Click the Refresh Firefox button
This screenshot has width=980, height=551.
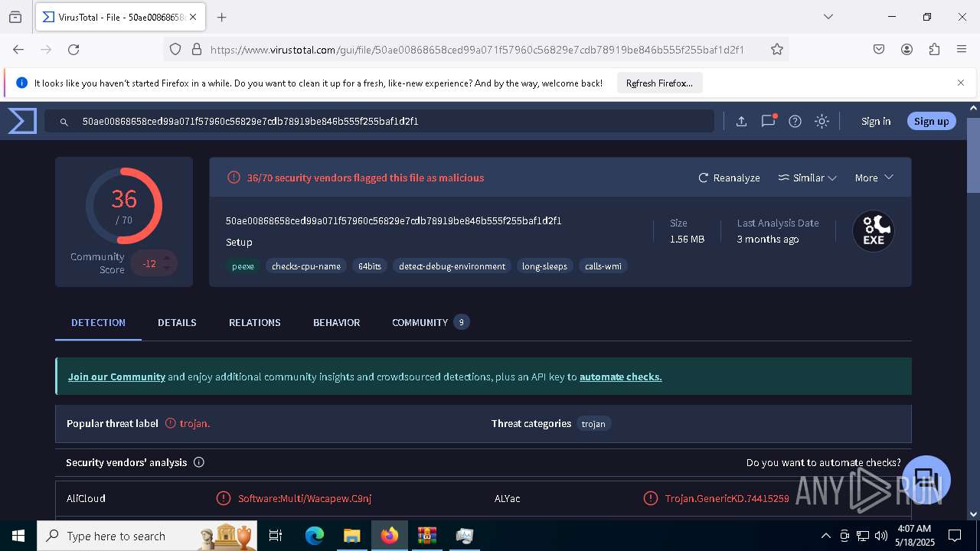659,83
